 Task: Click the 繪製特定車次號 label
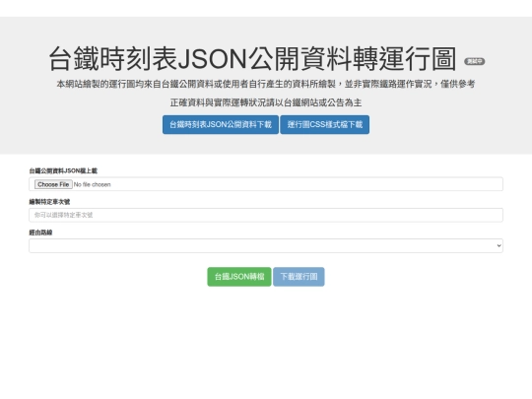(49, 202)
